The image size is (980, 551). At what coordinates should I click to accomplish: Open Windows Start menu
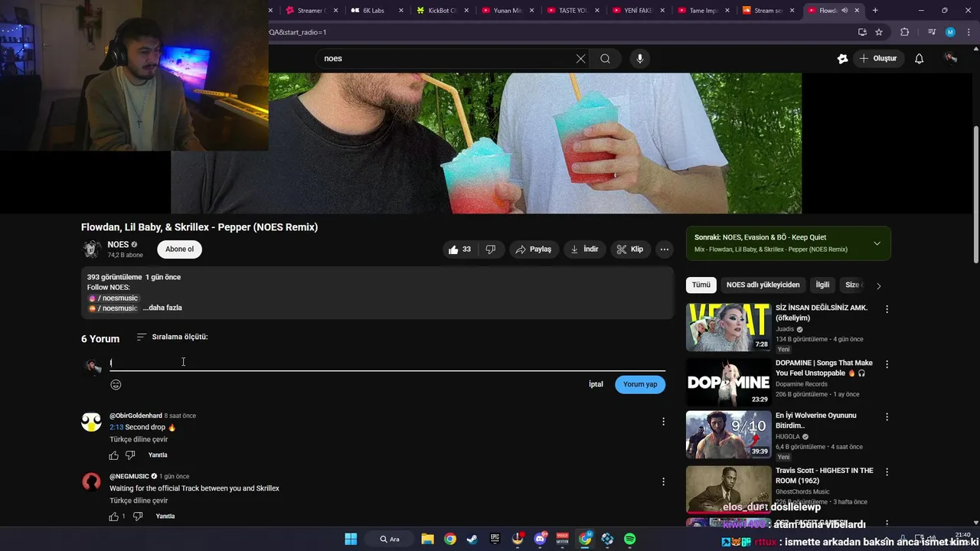click(x=351, y=539)
